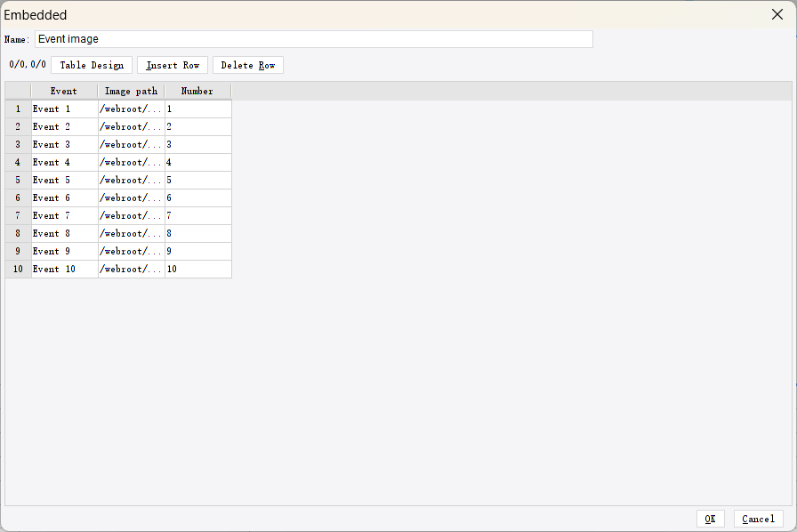Select the Number cell of row 10
797x532 pixels.
click(197, 269)
